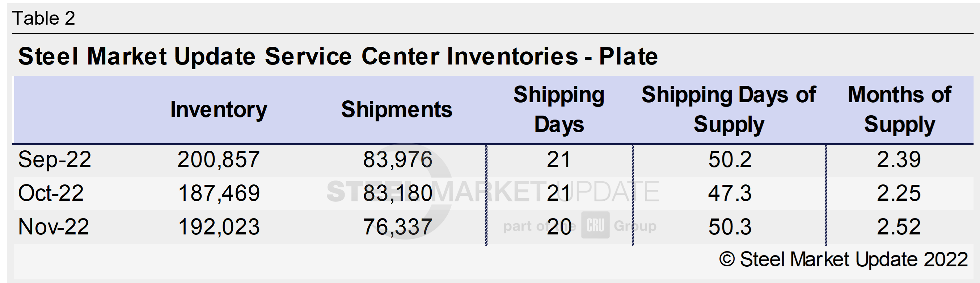Click shipments value 76,337
The height and width of the screenshot is (283, 980).
click(x=398, y=226)
